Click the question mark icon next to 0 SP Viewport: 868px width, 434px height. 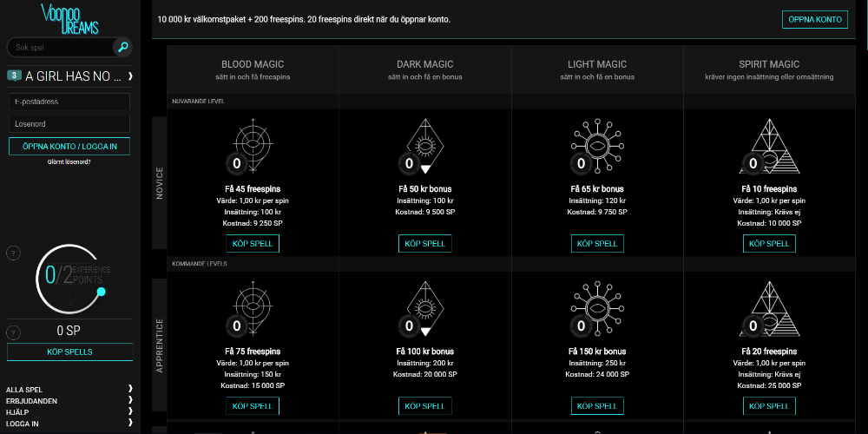13,332
